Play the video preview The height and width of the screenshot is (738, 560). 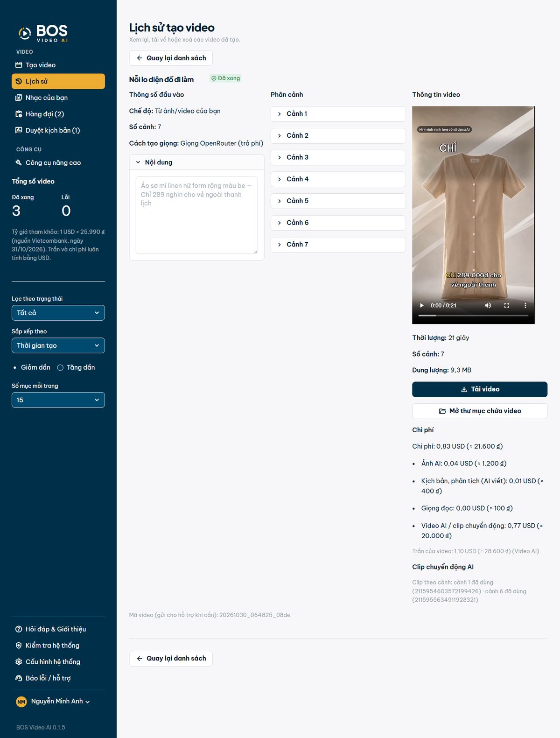[x=422, y=305]
